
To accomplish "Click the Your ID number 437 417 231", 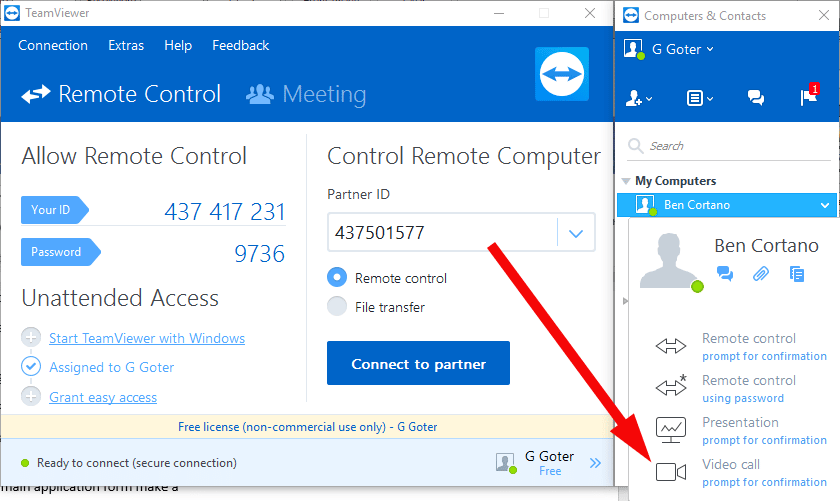I will 224,212.
